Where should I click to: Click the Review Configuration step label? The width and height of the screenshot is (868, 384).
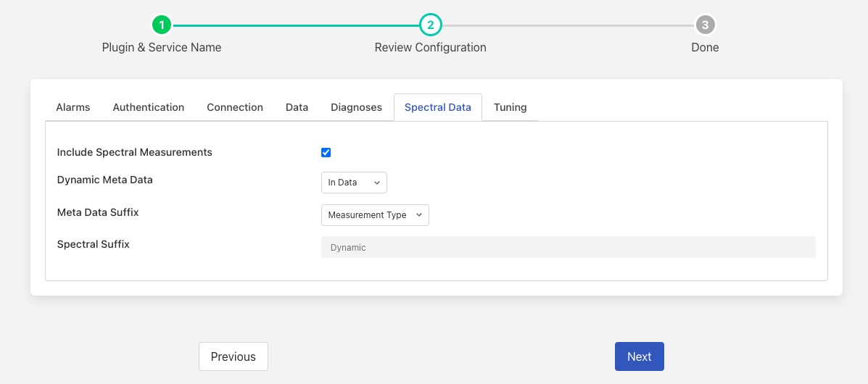(x=430, y=47)
